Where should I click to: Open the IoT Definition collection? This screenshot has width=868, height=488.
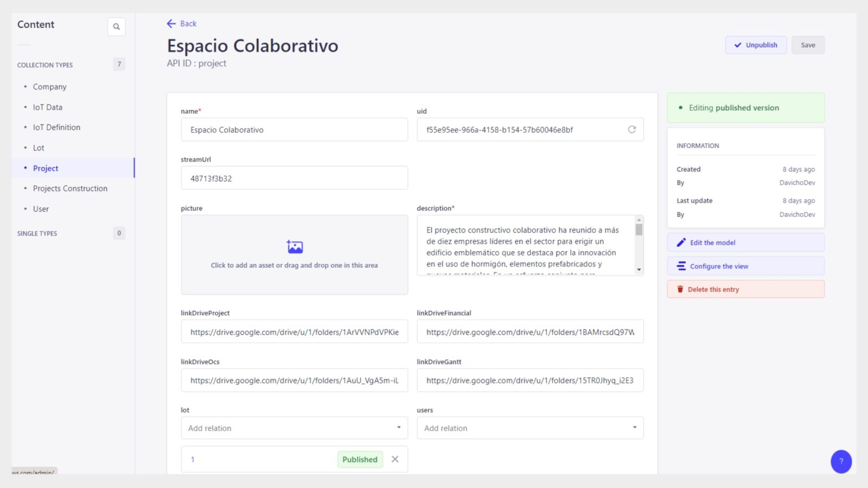56,127
